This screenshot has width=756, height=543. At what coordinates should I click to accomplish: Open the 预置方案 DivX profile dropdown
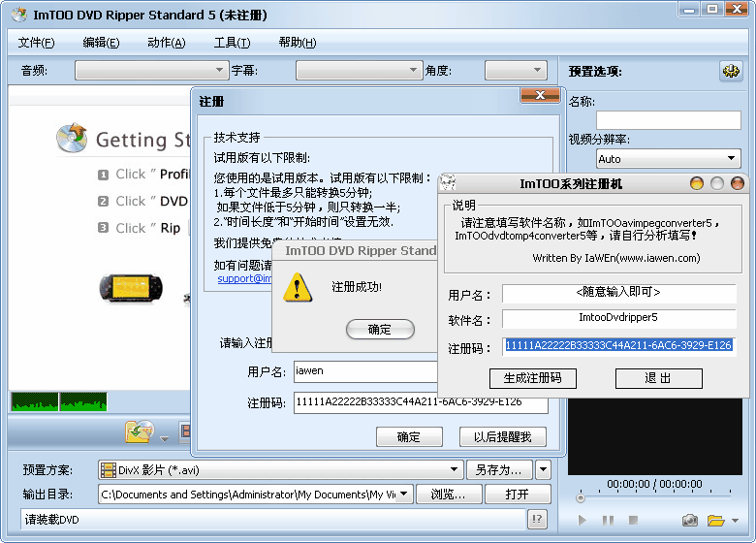(x=281, y=469)
